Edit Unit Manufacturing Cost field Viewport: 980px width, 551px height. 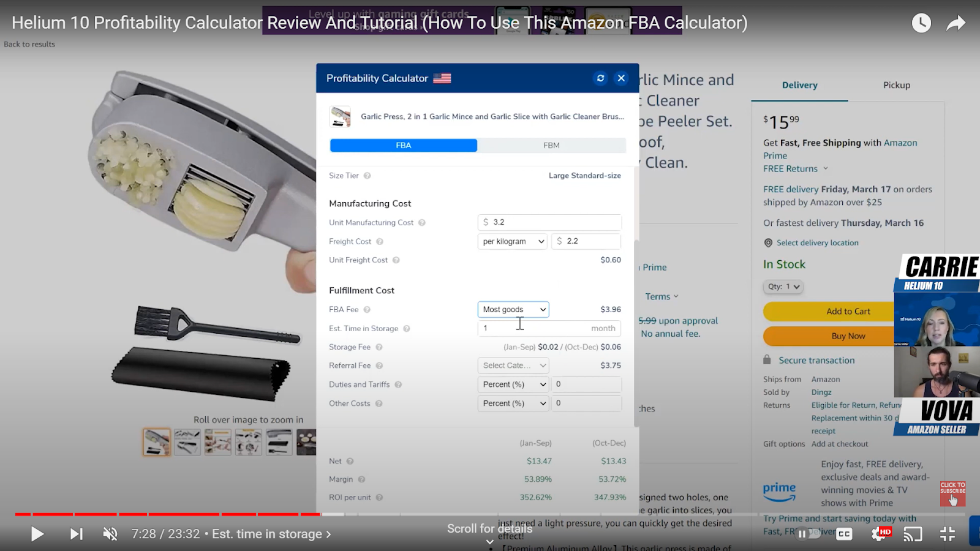549,222
